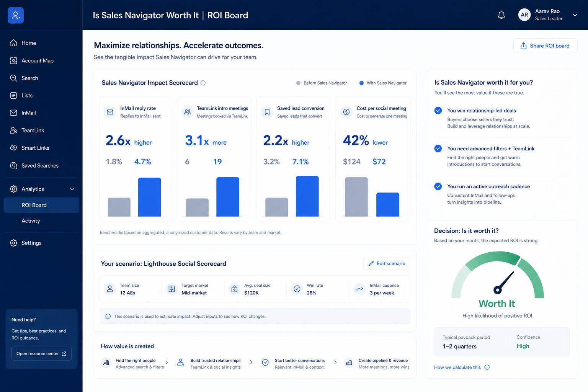
Task: Click the 'High' confidence value
Action: [x=523, y=346]
